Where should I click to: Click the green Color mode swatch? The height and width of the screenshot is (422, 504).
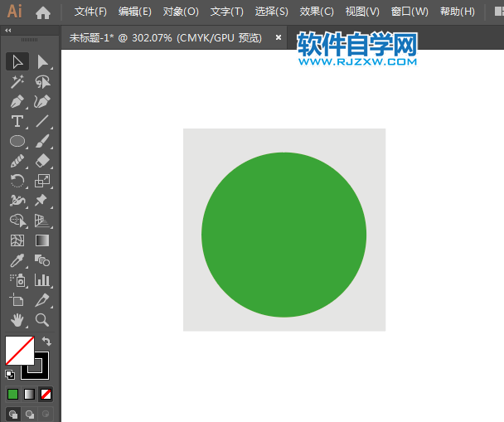click(12, 395)
